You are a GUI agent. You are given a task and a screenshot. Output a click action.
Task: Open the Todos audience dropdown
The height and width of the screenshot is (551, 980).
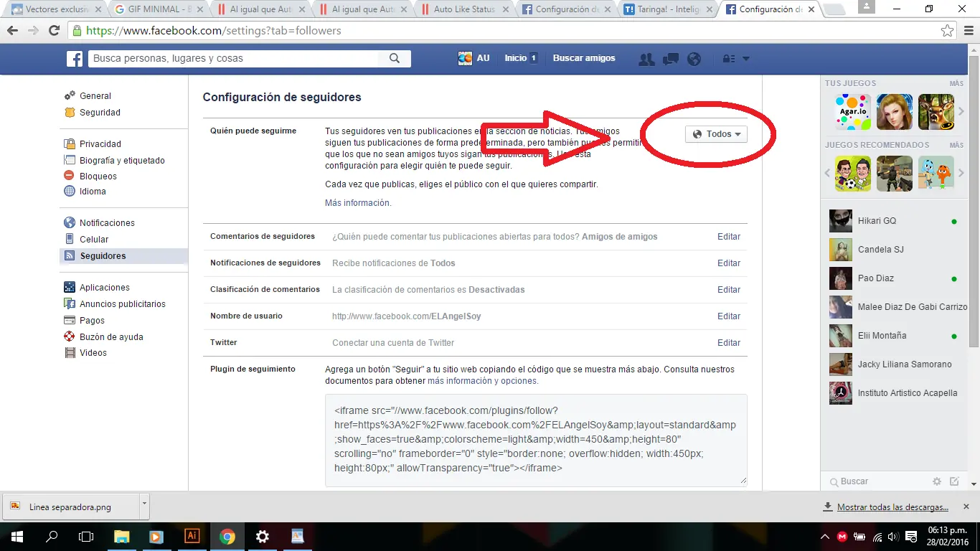click(717, 134)
